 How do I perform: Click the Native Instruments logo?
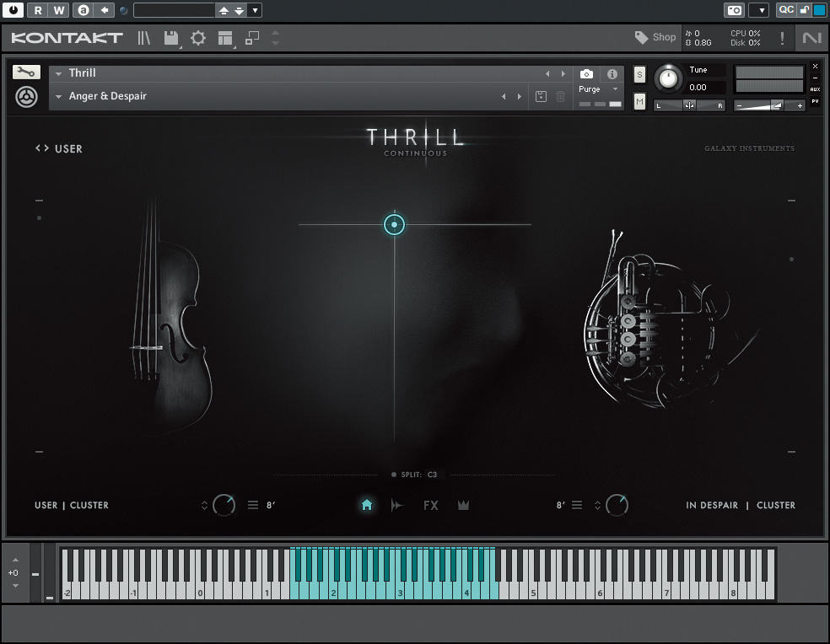pos(811,38)
